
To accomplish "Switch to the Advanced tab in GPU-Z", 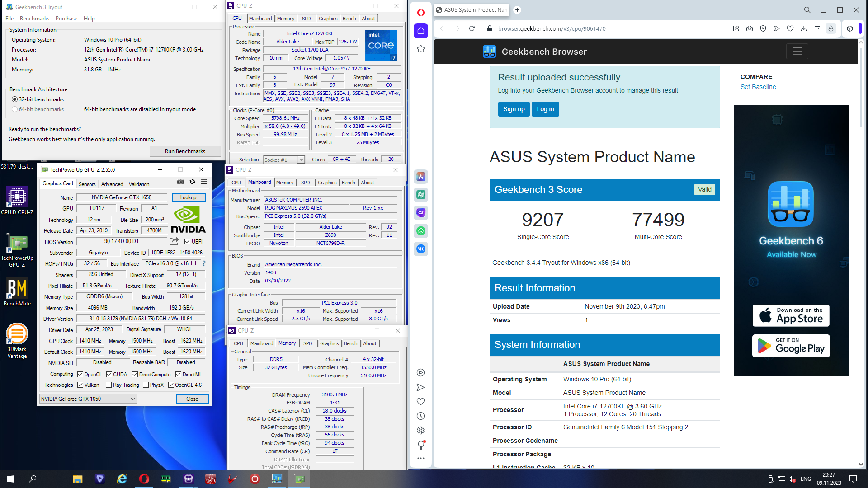I will [112, 184].
